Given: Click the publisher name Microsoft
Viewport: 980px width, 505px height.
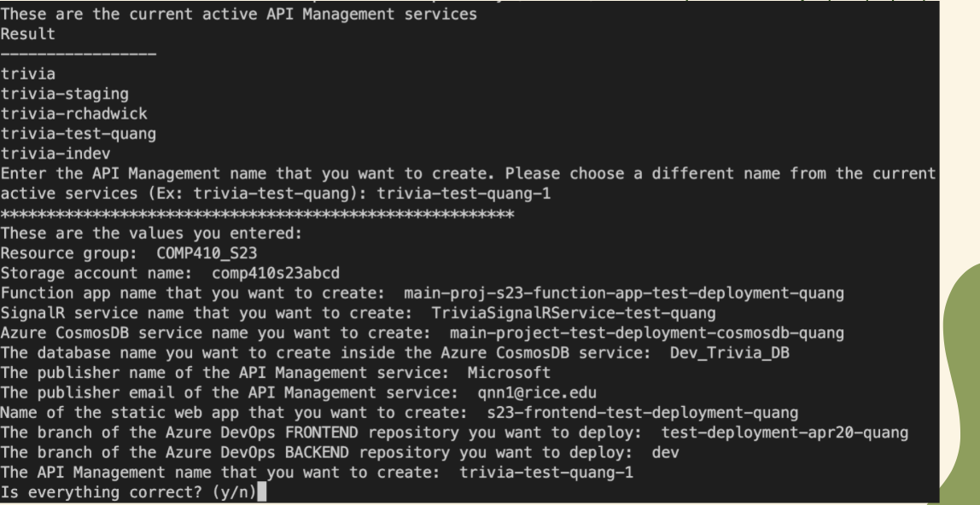Looking at the screenshot, I should click(x=510, y=373).
